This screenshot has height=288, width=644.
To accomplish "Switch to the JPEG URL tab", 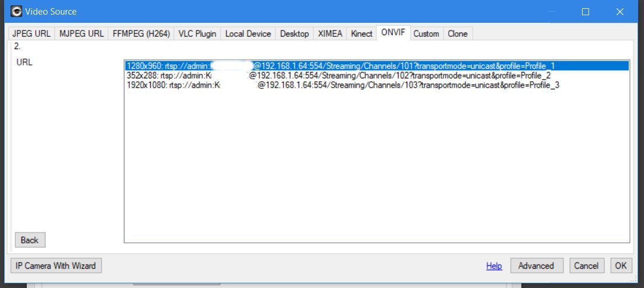I will click(x=32, y=34).
